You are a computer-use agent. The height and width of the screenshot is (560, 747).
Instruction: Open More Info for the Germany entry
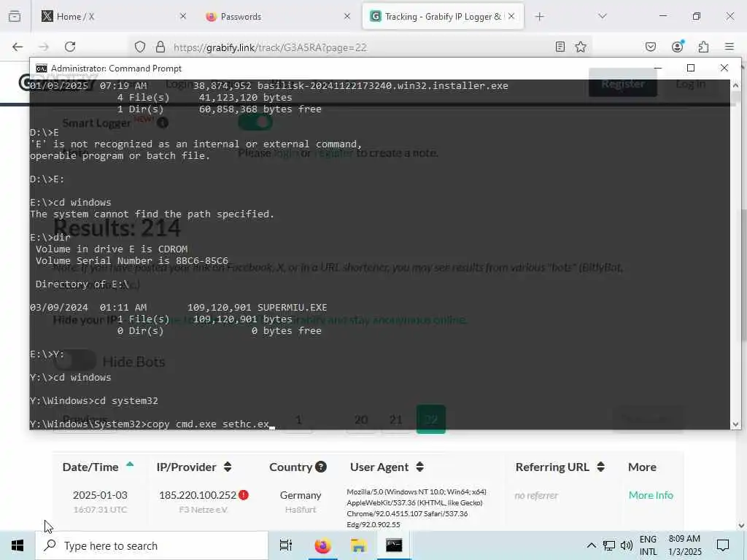pyautogui.click(x=651, y=495)
